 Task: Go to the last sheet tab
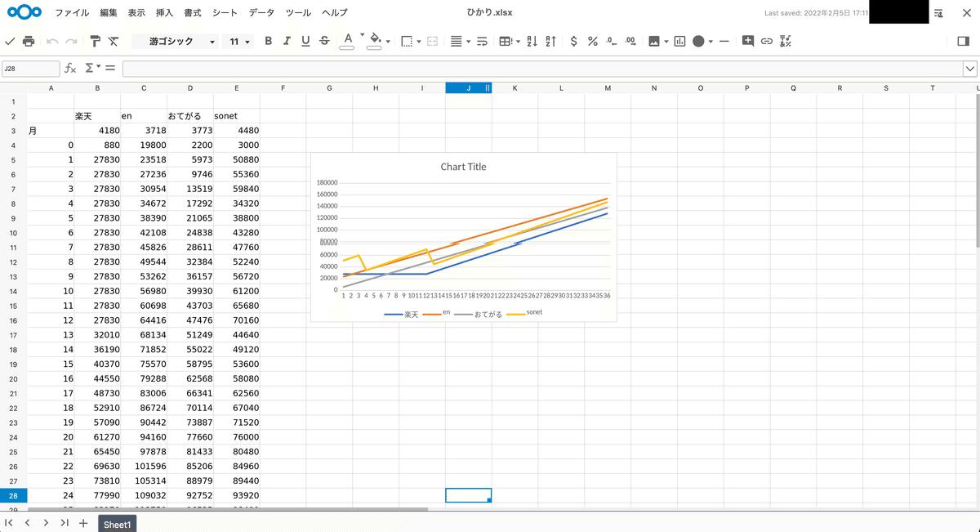tap(65, 523)
